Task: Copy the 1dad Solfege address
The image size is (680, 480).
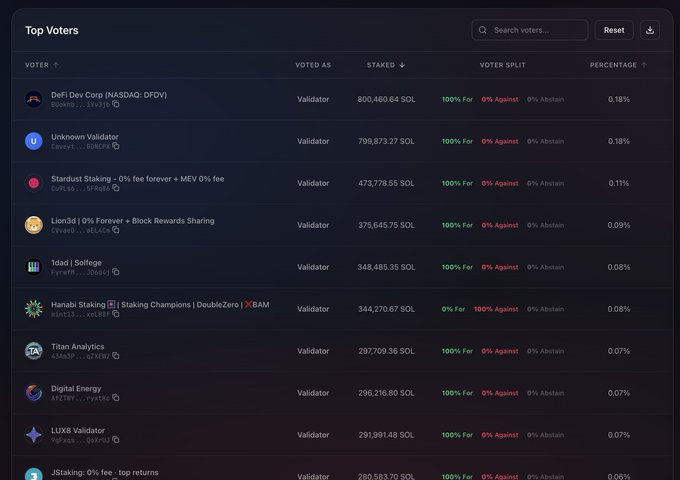Action: click(x=116, y=272)
